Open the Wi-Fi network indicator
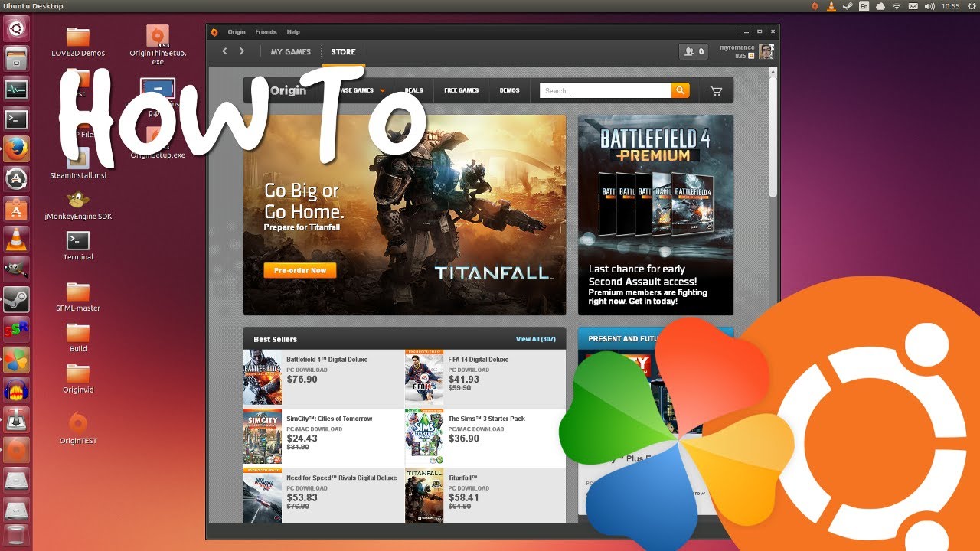The height and width of the screenshot is (551, 980). coord(897,6)
